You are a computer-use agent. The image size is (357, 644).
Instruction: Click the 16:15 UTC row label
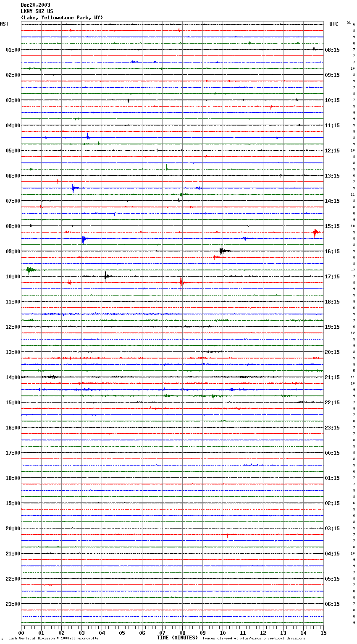(332, 251)
